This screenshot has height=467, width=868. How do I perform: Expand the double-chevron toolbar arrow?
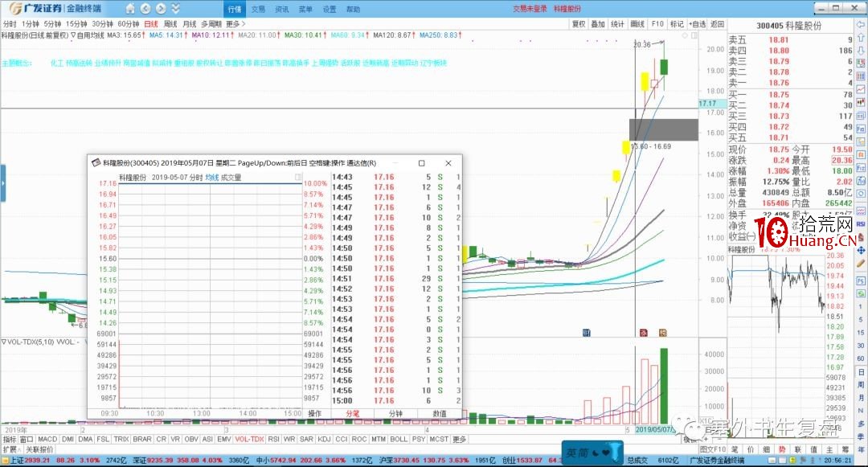[x=175, y=8]
